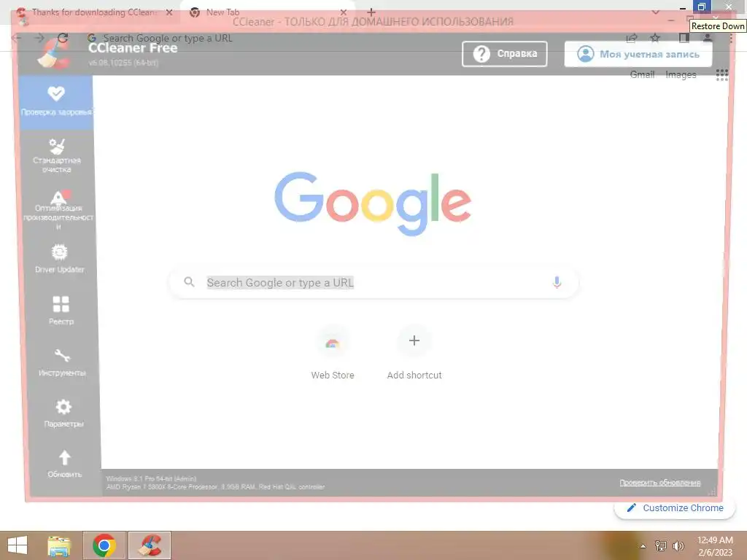Open Images link in Chrome
This screenshot has width=747, height=560.
click(x=681, y=75)
